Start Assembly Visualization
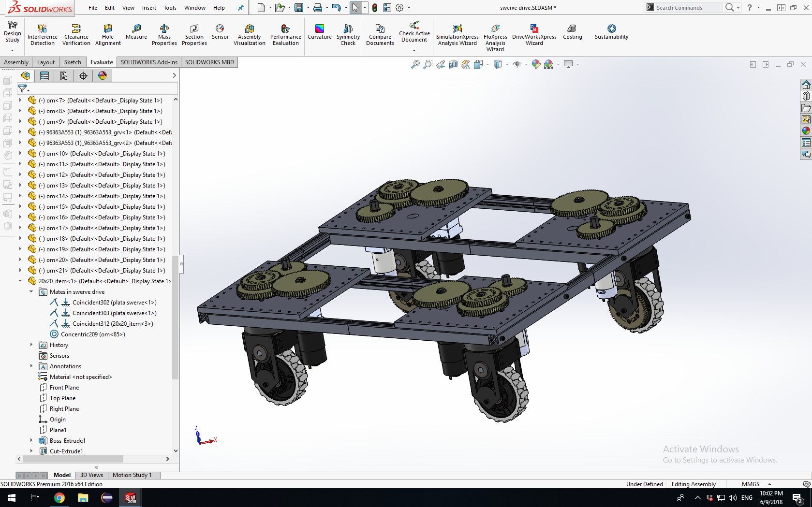Image resolution: width=812 pixels, height=507 pixels. coord(250,35)
